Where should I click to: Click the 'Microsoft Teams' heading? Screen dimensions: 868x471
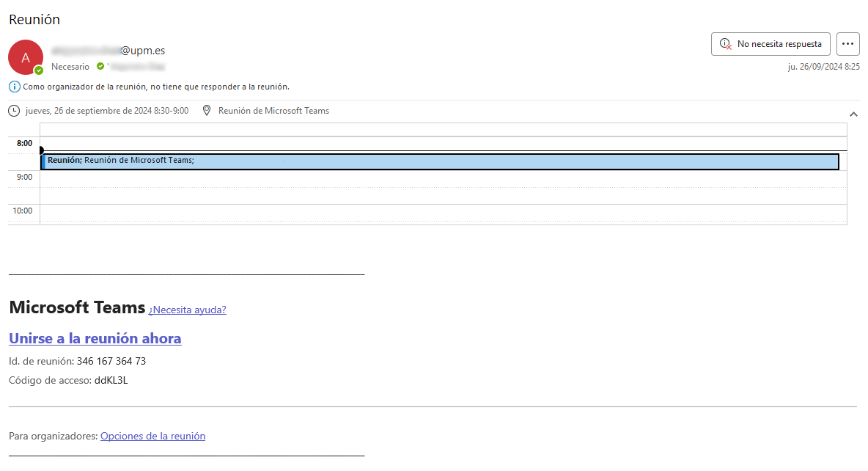(x=77, y=307)
